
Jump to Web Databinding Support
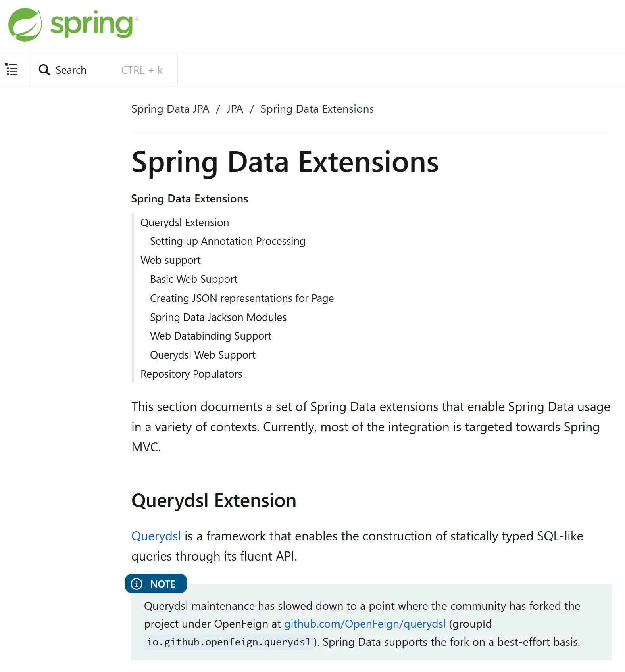pyautogui.click(x=210, y=336)
